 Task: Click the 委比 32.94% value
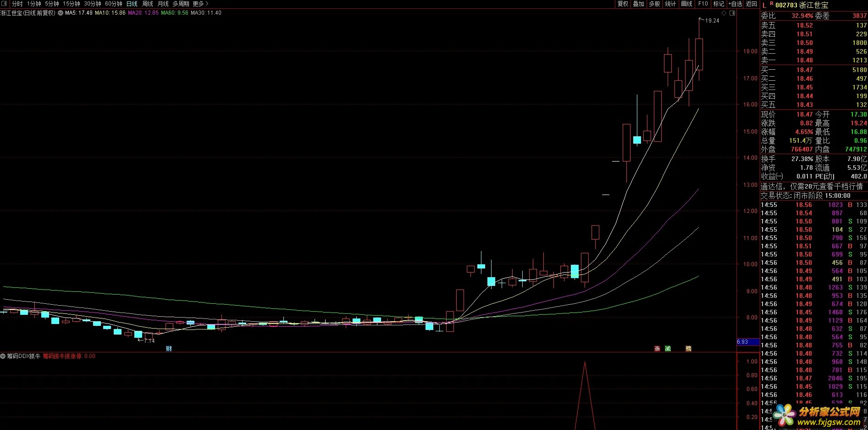[x=802, y=16]
